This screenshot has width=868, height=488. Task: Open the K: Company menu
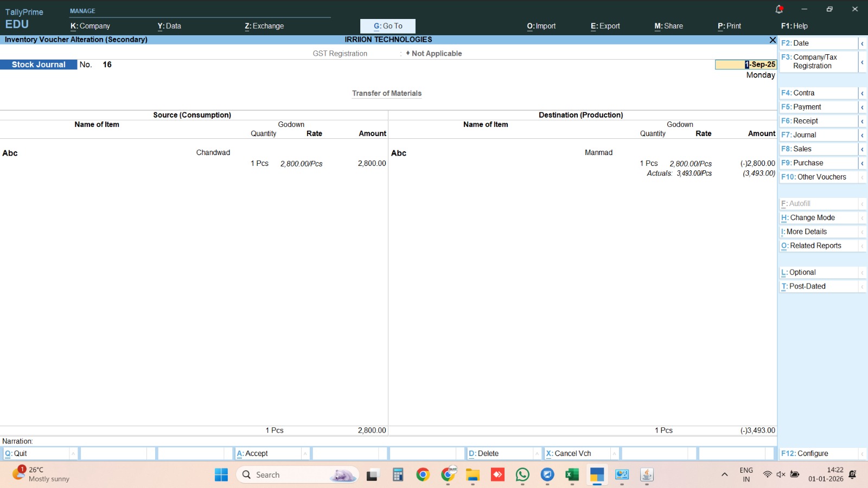click(x=90, y=26)
